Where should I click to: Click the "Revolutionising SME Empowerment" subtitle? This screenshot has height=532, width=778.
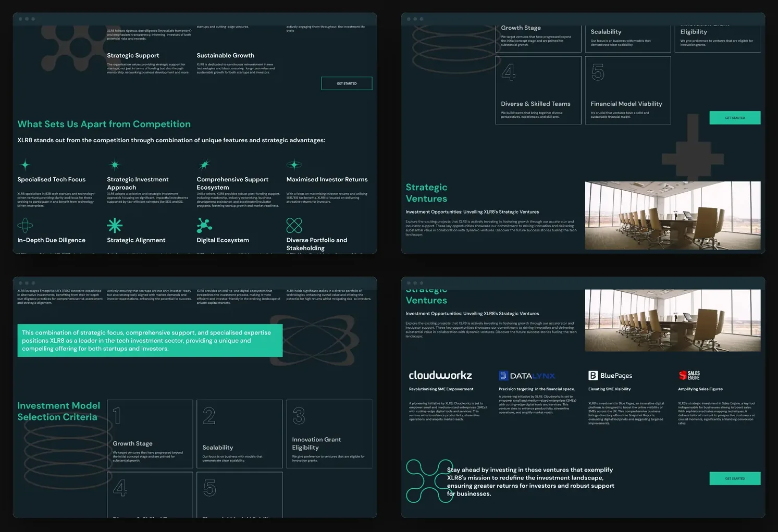pos(441,389)
